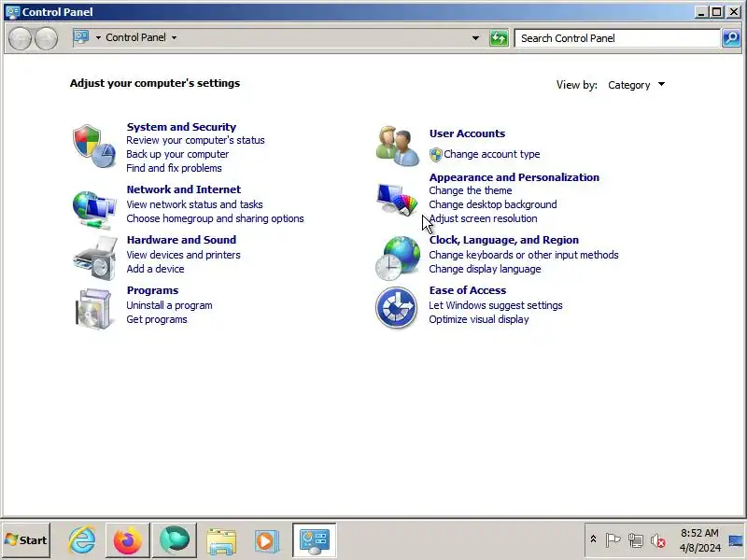Open the View by Category dropdown
Image resolution: width=747 pixels, height=560 pixels.
[636, 85]
